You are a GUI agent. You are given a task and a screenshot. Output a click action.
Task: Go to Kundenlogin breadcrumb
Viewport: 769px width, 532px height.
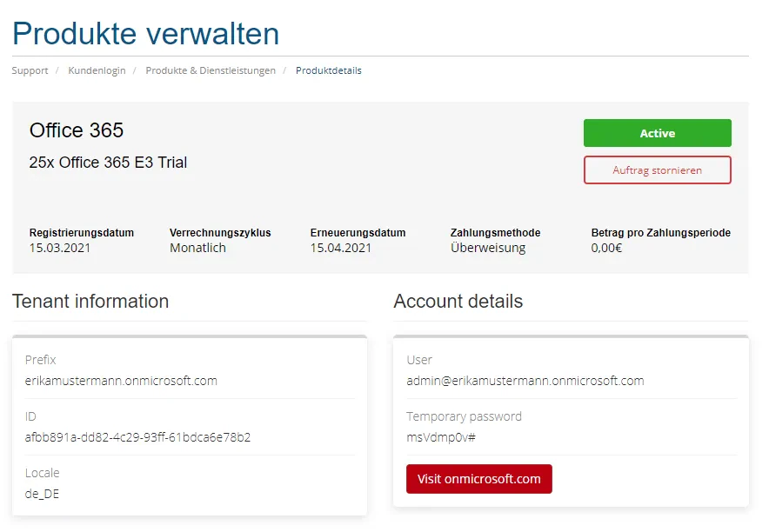[97, 70]
